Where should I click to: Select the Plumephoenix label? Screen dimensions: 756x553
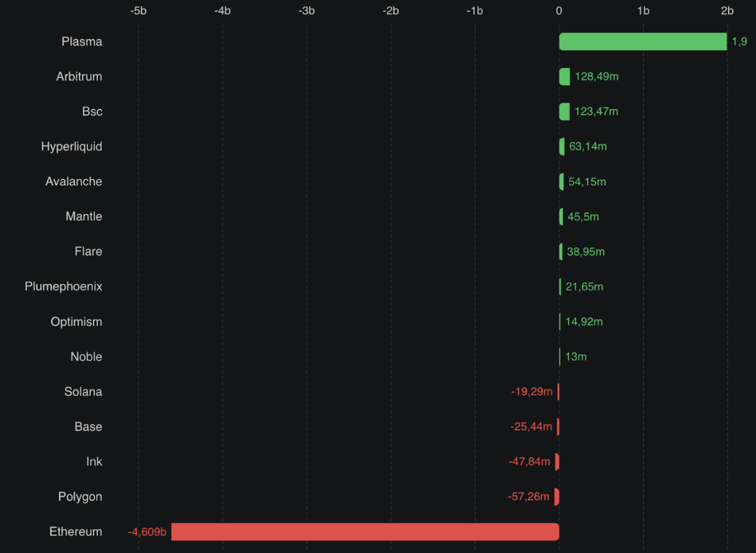(x=63, y=286)
